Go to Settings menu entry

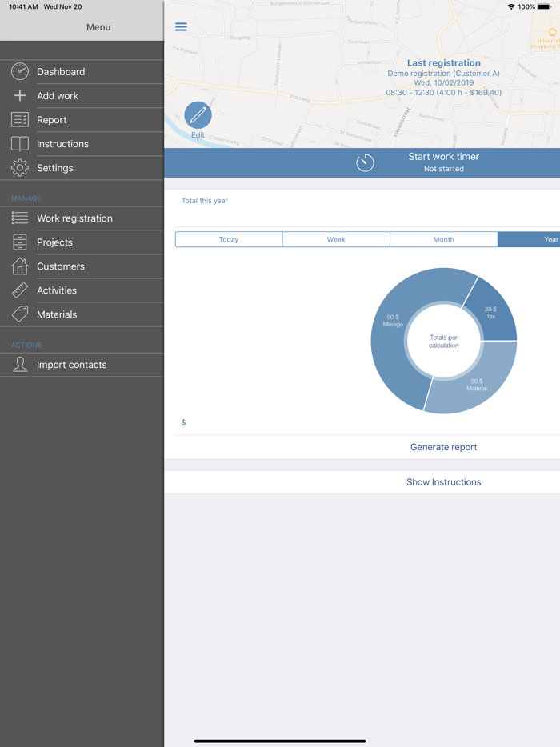point(82,168)
